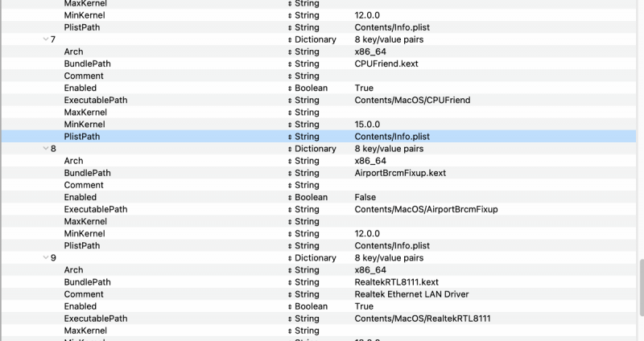The image size is (644, 341).
Task: Click the False value for AirportBrcmFixup
Action: click(365, 197)
